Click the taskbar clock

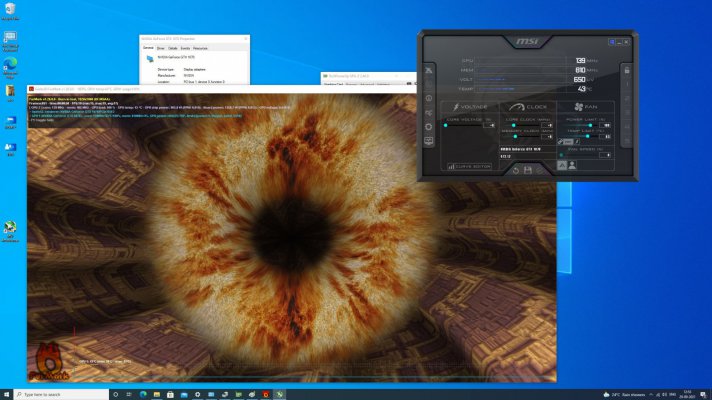point(687,395)
